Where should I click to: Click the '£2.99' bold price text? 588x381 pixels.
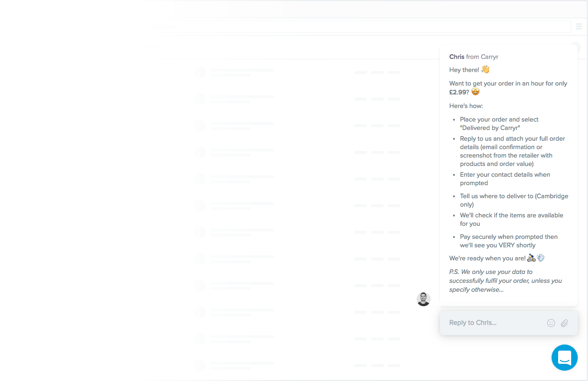457,92
